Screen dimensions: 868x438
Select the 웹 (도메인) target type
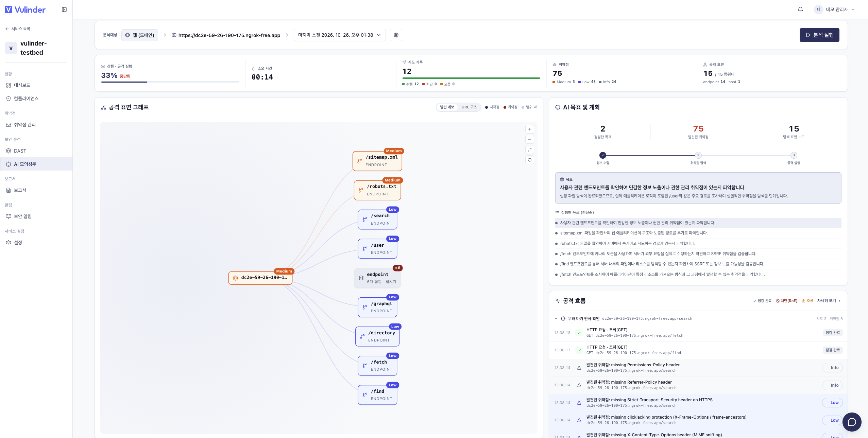[x=139, y=35]
